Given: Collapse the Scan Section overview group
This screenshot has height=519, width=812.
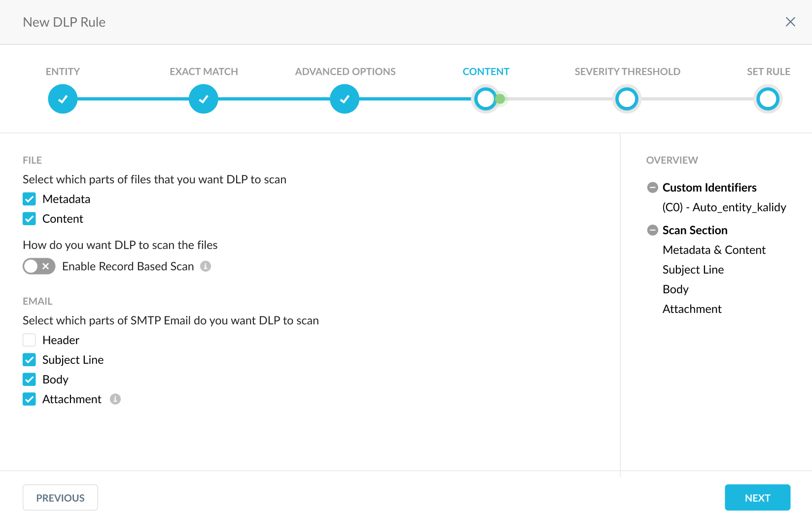Looking at the screenshot, I should pyautogui.click(x=653, y=230).
